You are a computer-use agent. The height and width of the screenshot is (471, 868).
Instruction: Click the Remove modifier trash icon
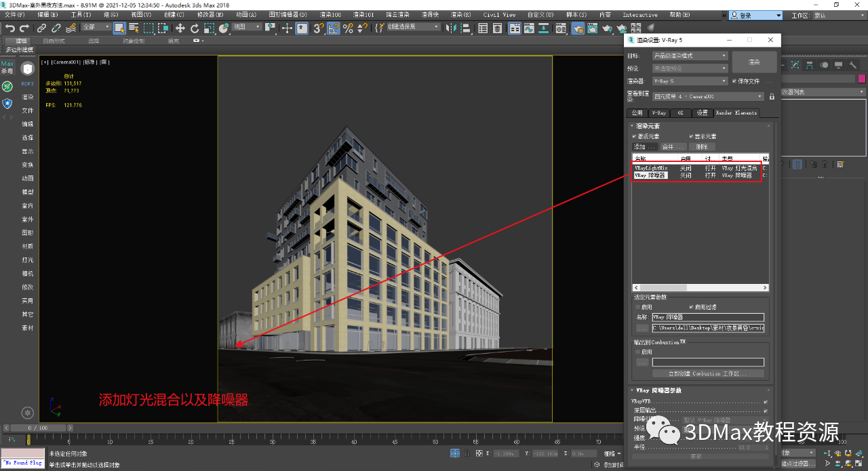825,164
